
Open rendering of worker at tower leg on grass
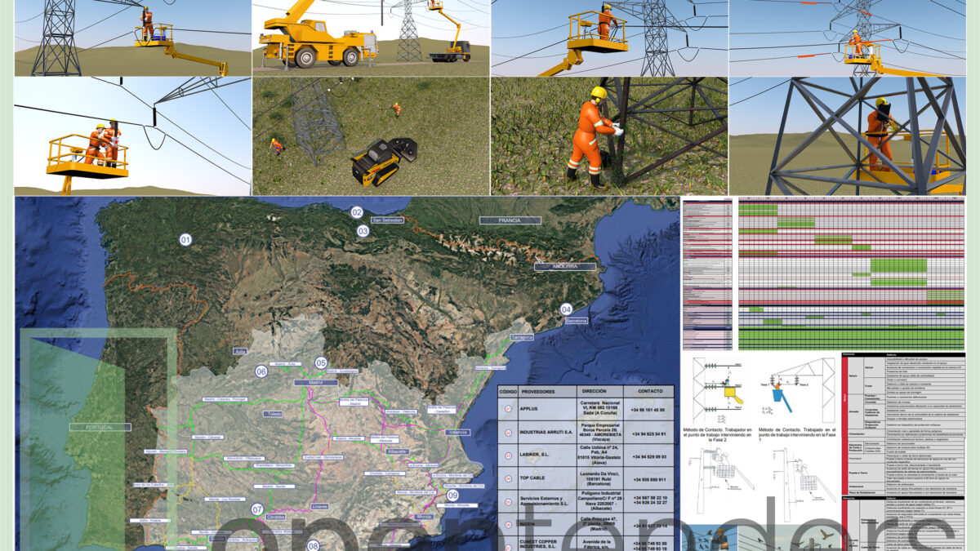609,136
